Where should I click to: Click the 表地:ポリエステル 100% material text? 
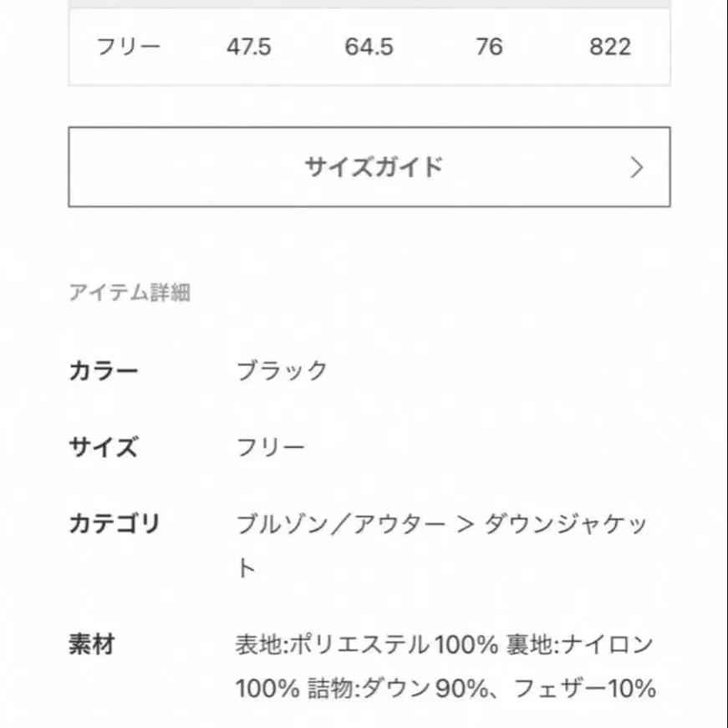coord(368,642)
